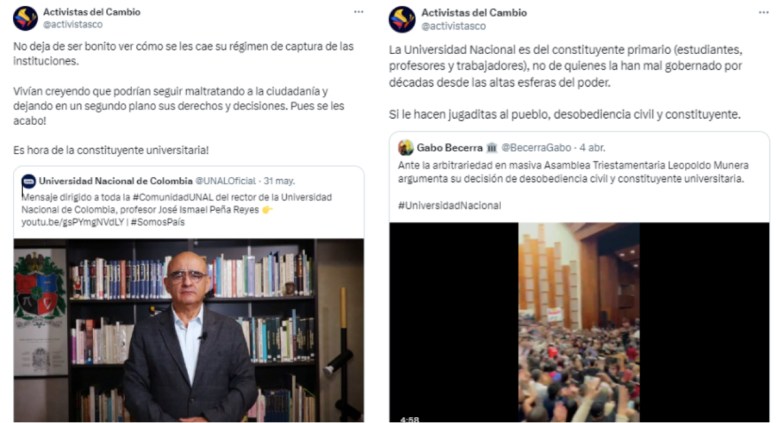The height and width of the screenshot is (423, 780).
Task: Click the 4 abr. timestamp
Action: (592, 148)
